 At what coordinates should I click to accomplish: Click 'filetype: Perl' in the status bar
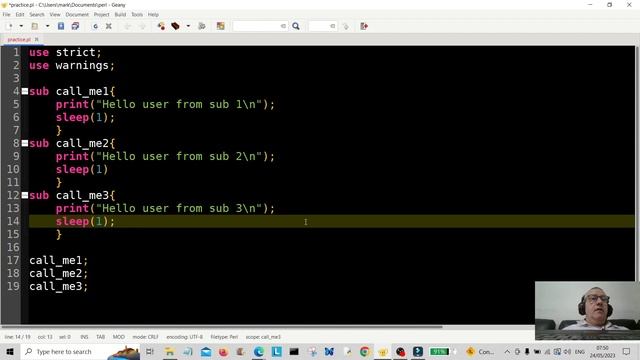tap(224, 337)
